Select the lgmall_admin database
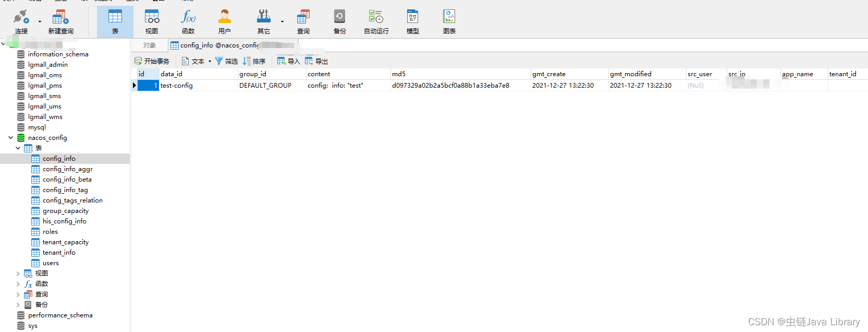The height and width of the screenshot is (332, 868). [x=47, y=65]
